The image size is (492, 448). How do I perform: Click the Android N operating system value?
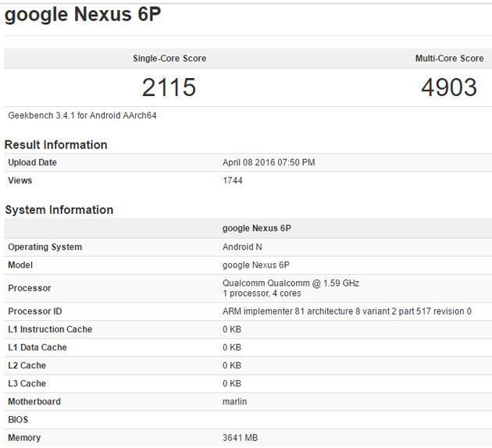[x=243, y=247]
